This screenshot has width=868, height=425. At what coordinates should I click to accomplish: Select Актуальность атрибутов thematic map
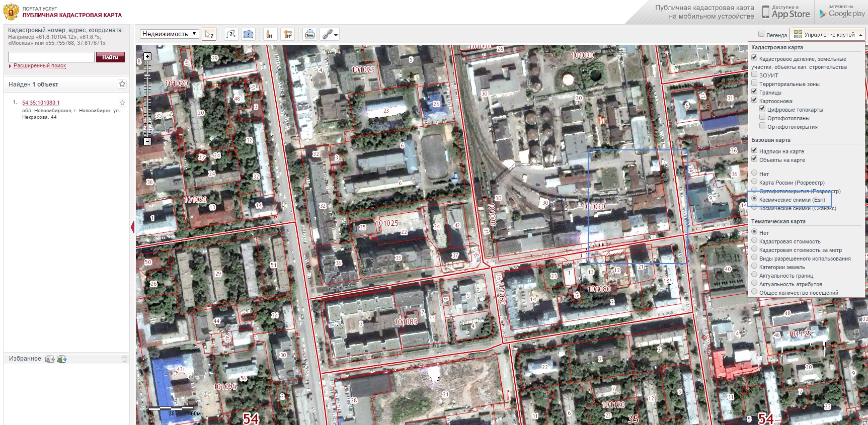click(x=754, y=283)
